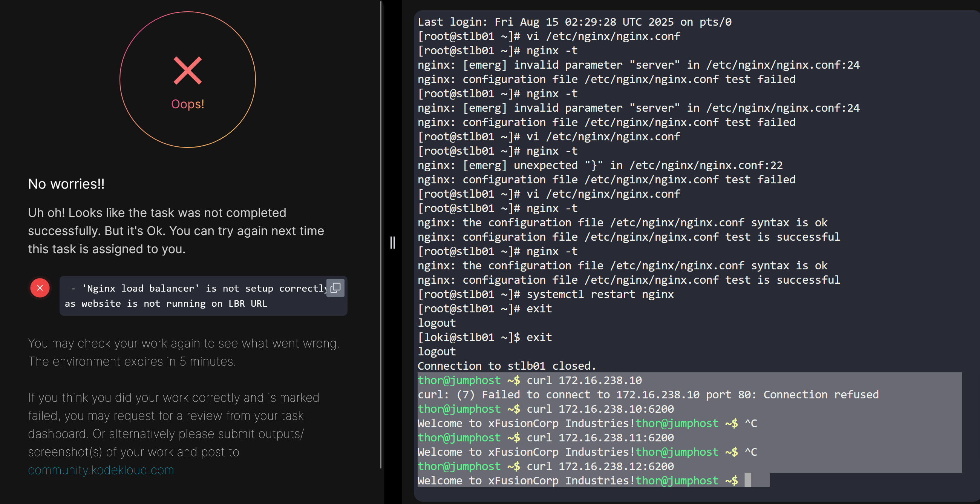
Task: Copy the Nginx load balancer error message
Action: (335, 288)
